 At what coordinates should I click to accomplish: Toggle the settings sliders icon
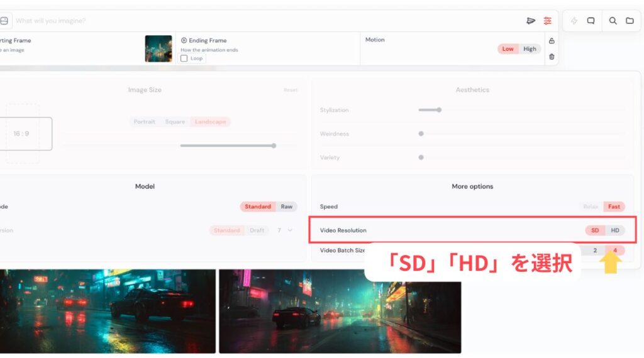pyautogui.click(x=548, y=21)
